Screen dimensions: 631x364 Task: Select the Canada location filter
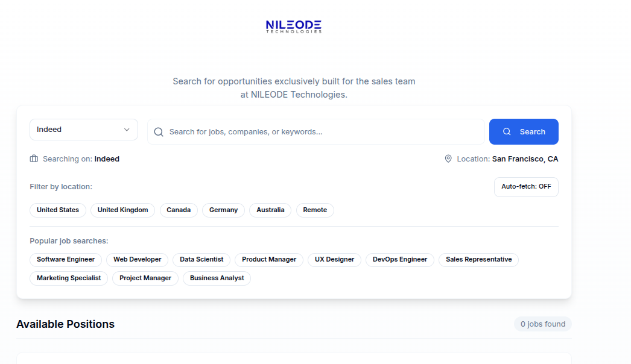pyautogui.click(x=179, y=210)
